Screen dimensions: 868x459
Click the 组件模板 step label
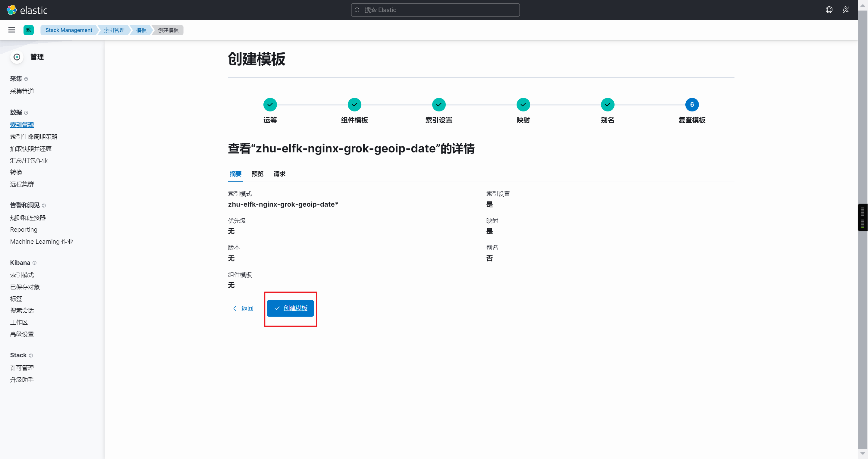(x=354, y=120)
